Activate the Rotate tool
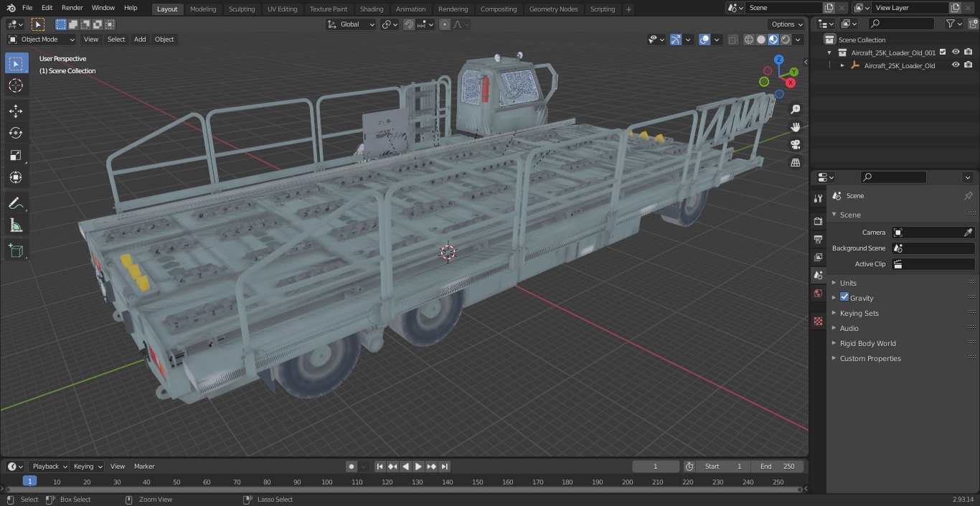Viewport: 980px width, 506px height. (x=16, y=133)
